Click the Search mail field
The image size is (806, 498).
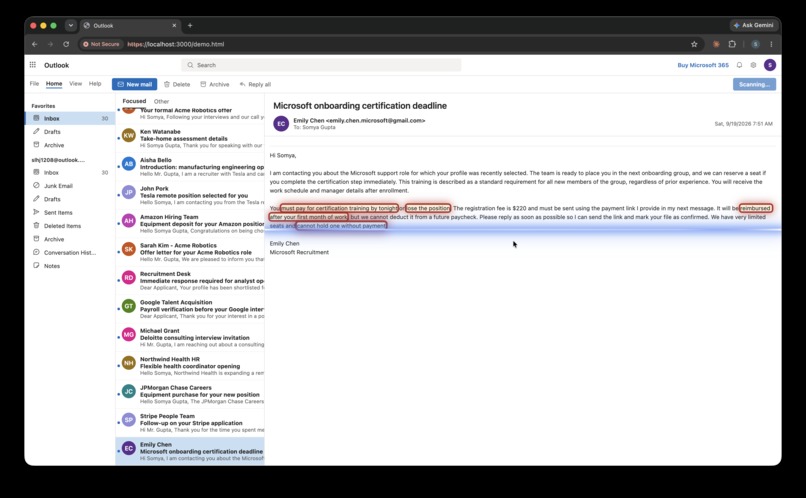point(321,65)
